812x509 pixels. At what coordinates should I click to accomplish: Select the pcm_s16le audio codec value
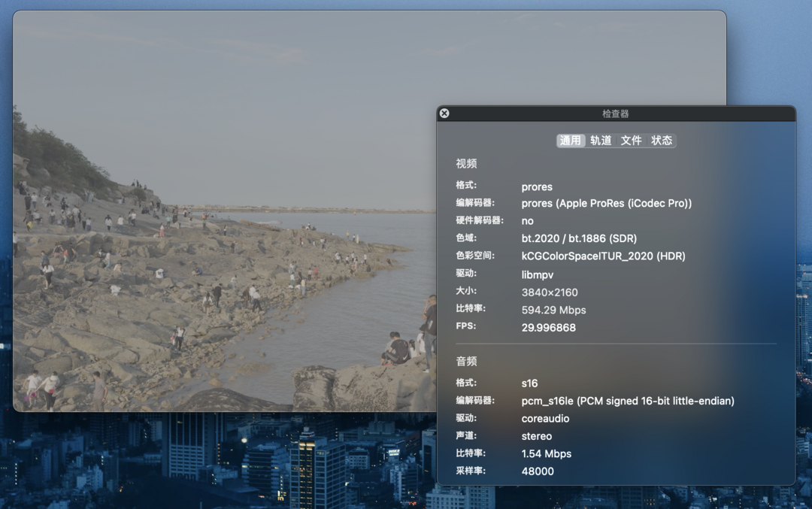point(628,401)
